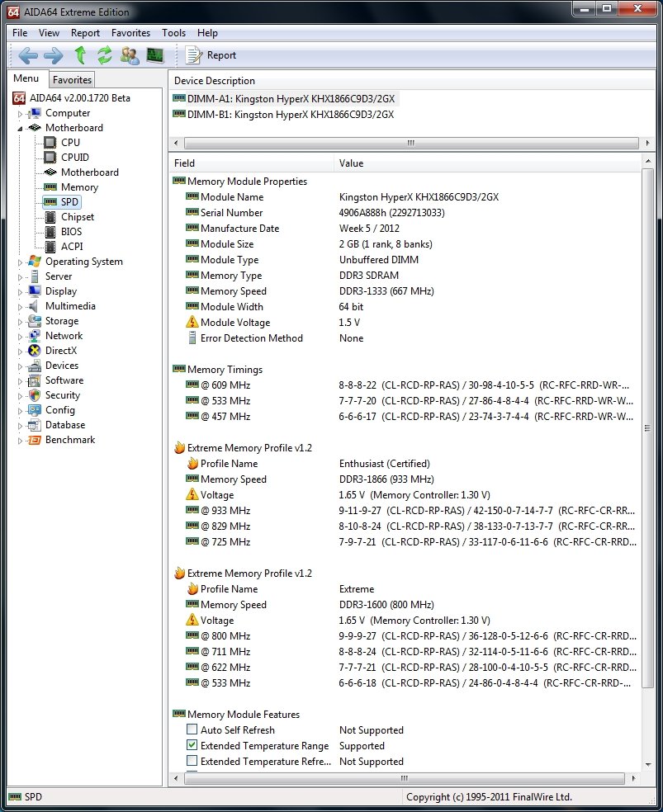Screen dimensions: 663x812
Task: Select the Memory module icon in tree
Action: (50, 187)
